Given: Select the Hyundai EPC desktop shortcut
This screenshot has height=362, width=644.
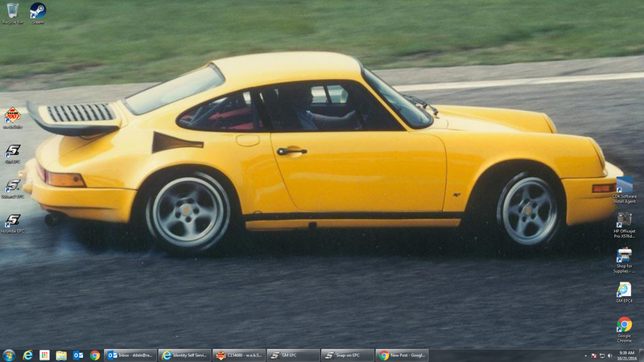Looking at the screenshot, I should [13, 224].
